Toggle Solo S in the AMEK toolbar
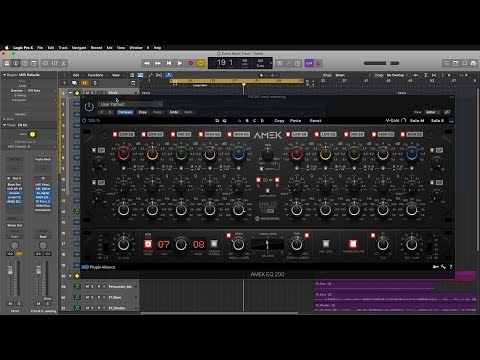480x360 pixels. [437, 121]
